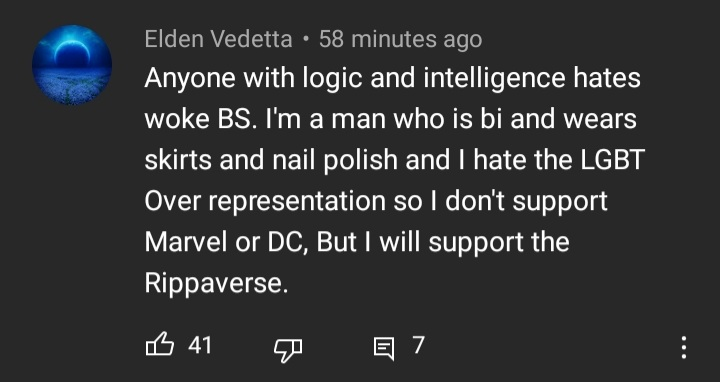Open the three-dot comment options menu

684,347
